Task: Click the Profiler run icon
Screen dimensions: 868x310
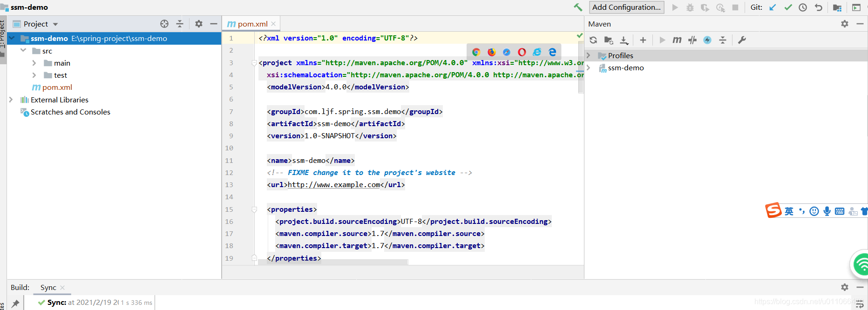Action: click(720, 7)
